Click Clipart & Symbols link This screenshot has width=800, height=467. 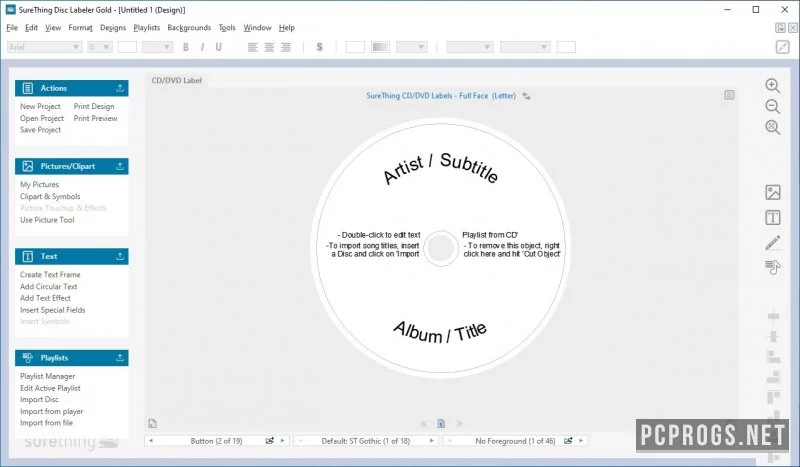click(50, 196)
